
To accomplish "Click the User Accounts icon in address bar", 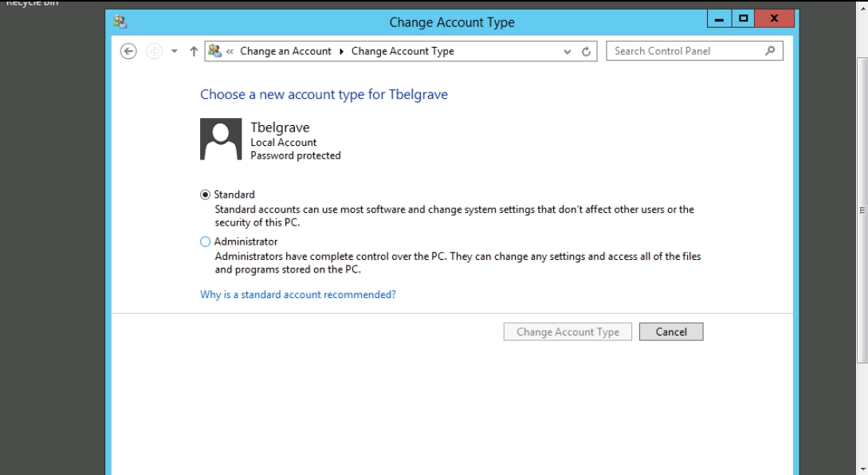I will 214,51.
